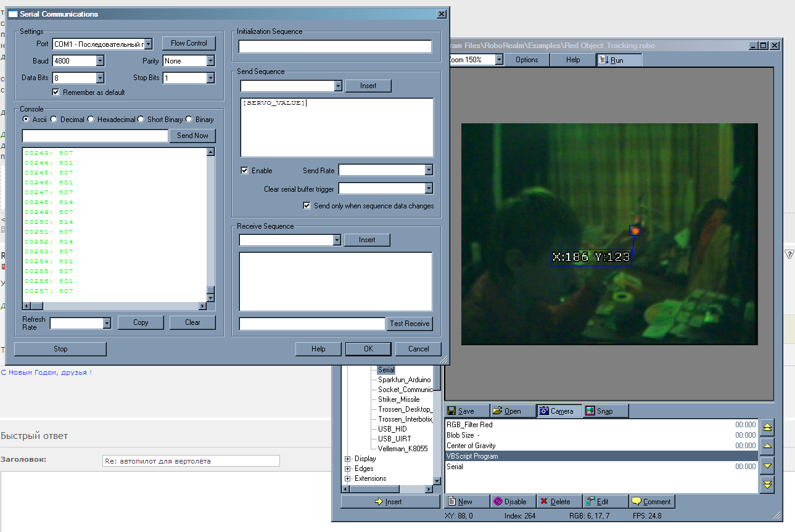Select Sparkfun_Arduino in the module tree
Screen dimensions: 795x532
(405, 380)
